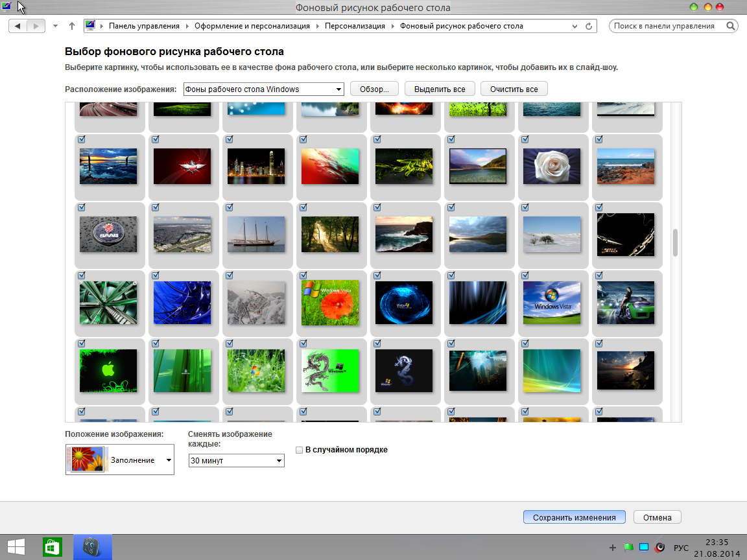Click the green flag tray icon
Viewport: 747px width, 560px height.
pyautogui.click(x=628, y=548)
